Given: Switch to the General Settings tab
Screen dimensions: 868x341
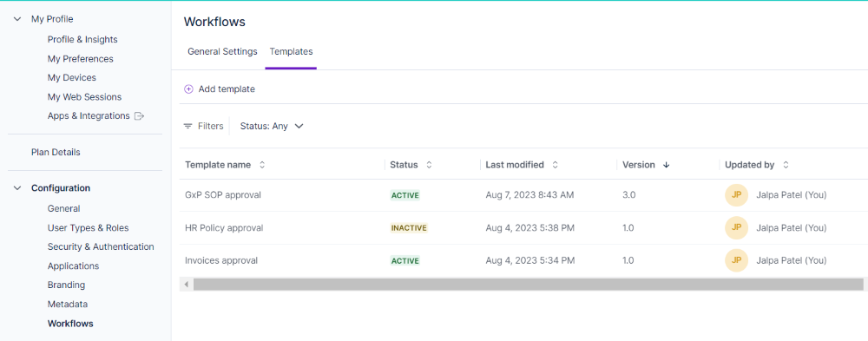Looking at the screenshot, I should click(222, 51).
